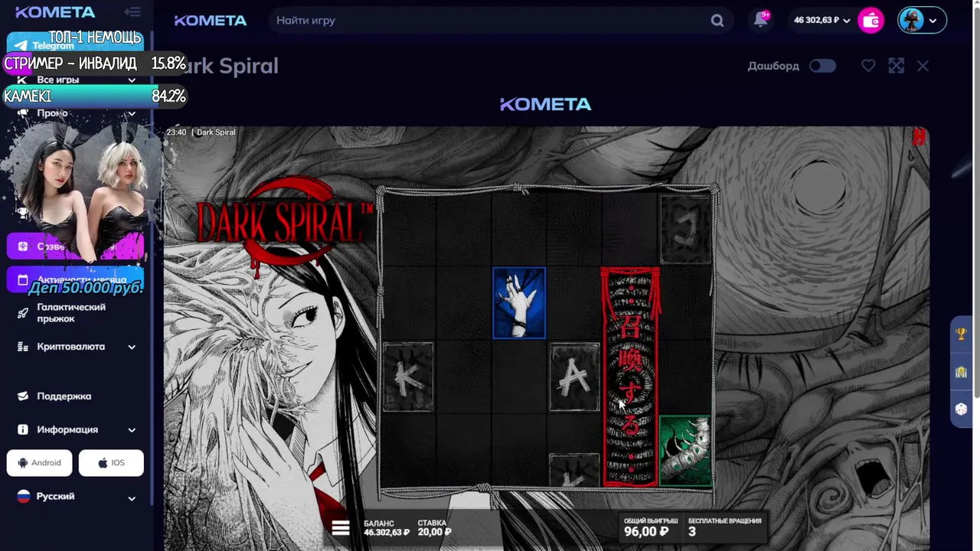
Task: Expand "Криптовалюта" sidebar section
Action: click(76, 347)
